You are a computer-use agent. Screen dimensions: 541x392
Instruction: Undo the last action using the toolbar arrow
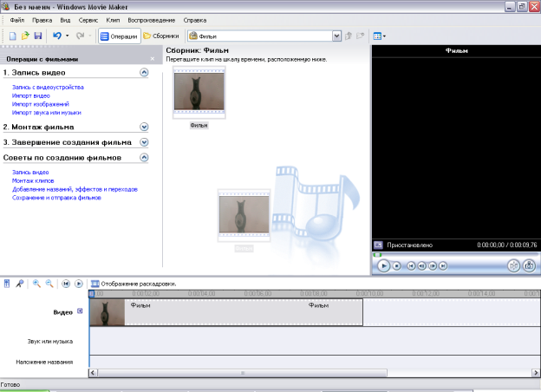point(57,36)
